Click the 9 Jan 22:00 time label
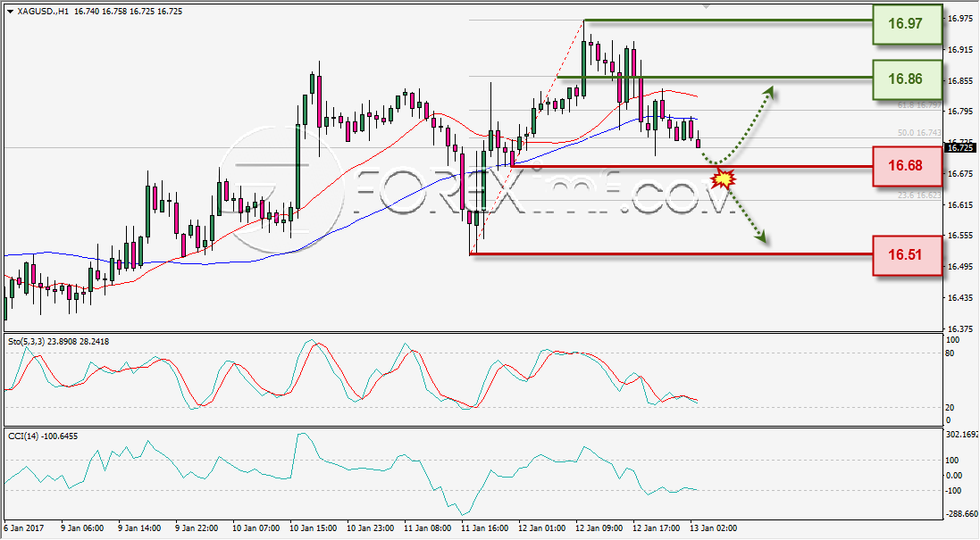Viewport: 980px width, 540px height. coord(197,528)
